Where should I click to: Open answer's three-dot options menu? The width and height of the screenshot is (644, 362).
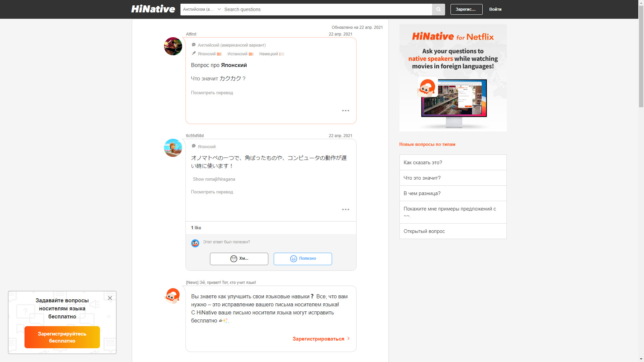click(x=345, y=209)
